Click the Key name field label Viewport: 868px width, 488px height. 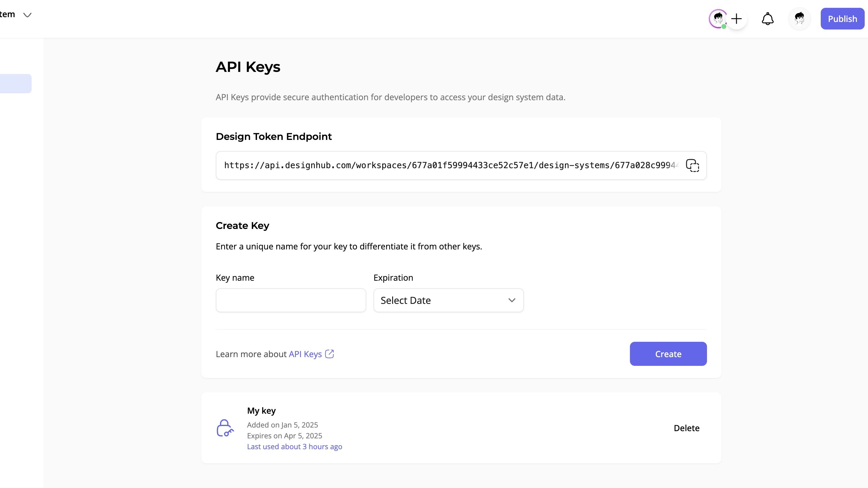235,277
